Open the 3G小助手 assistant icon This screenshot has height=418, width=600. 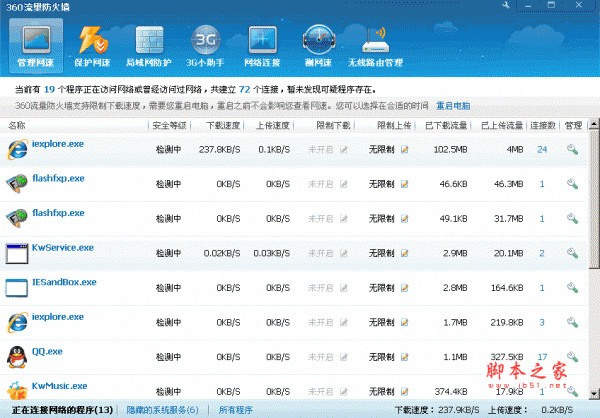204,48
